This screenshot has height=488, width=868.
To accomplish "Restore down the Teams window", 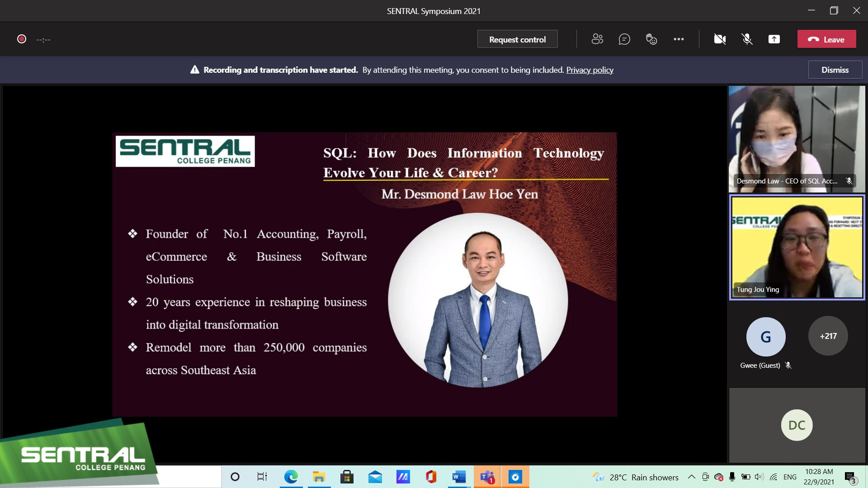I will [x=834, y=10].
